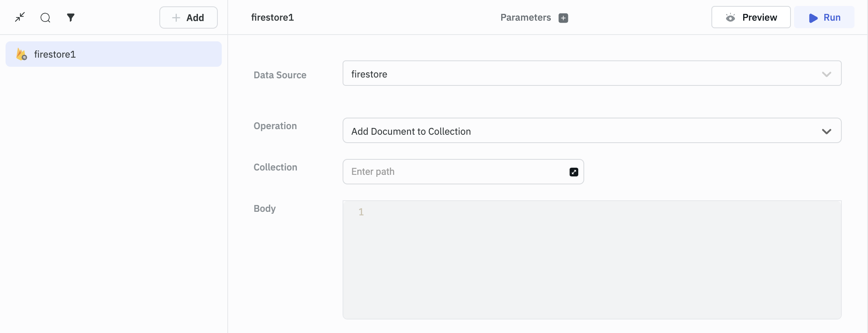This screenshot has height=333, width=868.
Task: Click the Parameters label
Action: (525, 17)
